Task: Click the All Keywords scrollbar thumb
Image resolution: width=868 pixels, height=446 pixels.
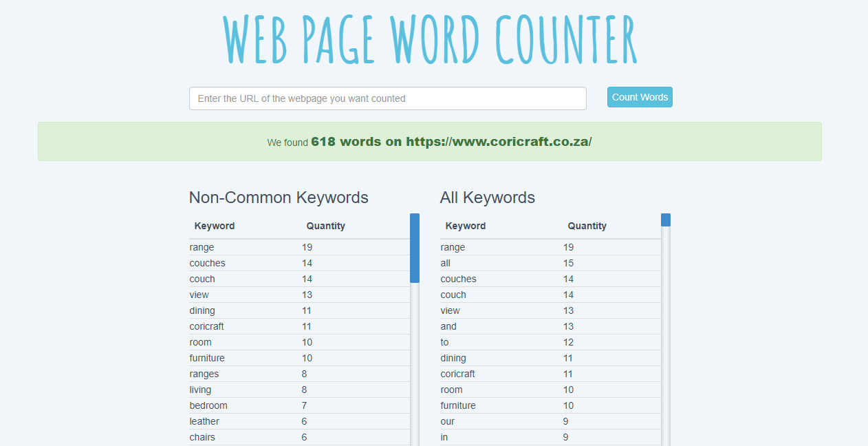Action: pos(666,220)
